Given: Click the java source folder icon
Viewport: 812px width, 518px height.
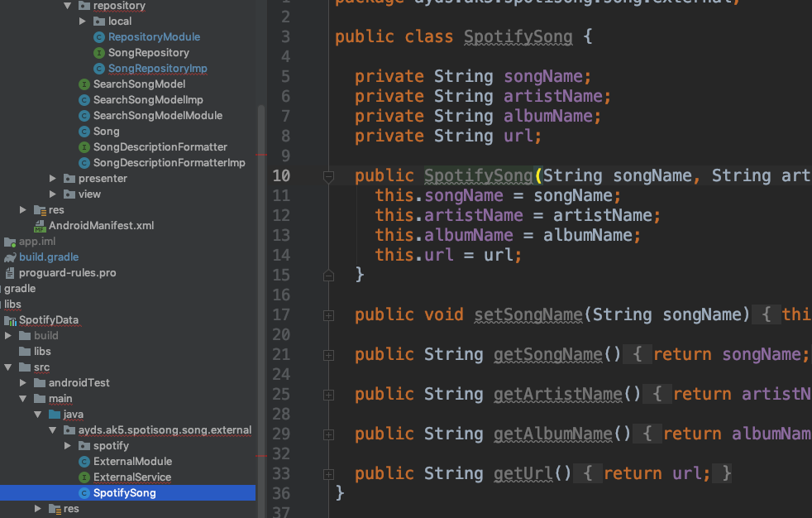Looking at the screenshot, I should [x=55, y=415].
